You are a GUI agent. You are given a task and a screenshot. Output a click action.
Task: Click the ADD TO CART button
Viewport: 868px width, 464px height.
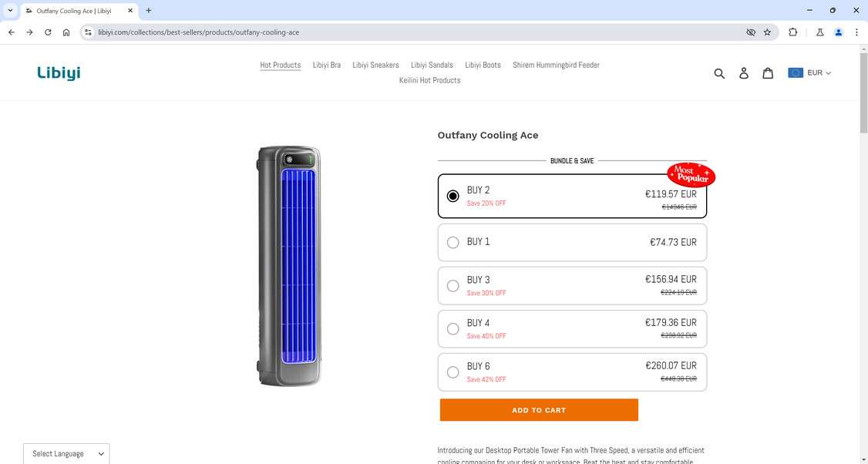tap(538, 409)
